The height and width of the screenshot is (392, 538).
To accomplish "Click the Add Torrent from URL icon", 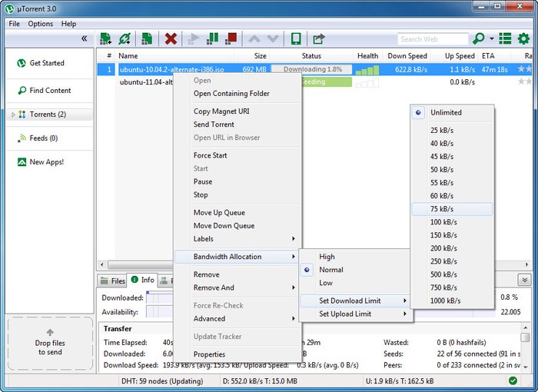I will pyautogui.click(x=124, y=38).
